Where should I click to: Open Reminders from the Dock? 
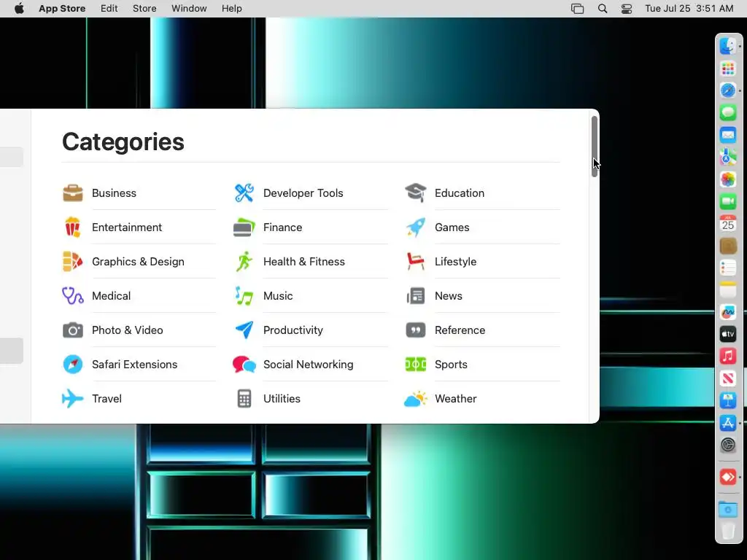point(728,268)
